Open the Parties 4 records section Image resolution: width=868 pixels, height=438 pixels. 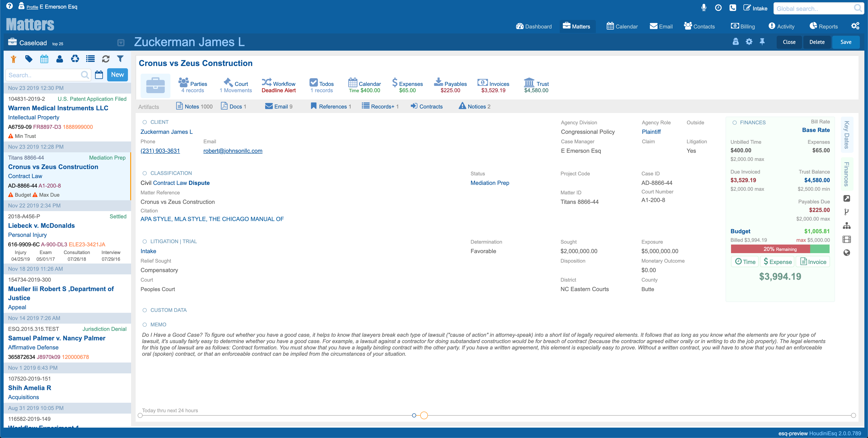(x=193, y=86)
